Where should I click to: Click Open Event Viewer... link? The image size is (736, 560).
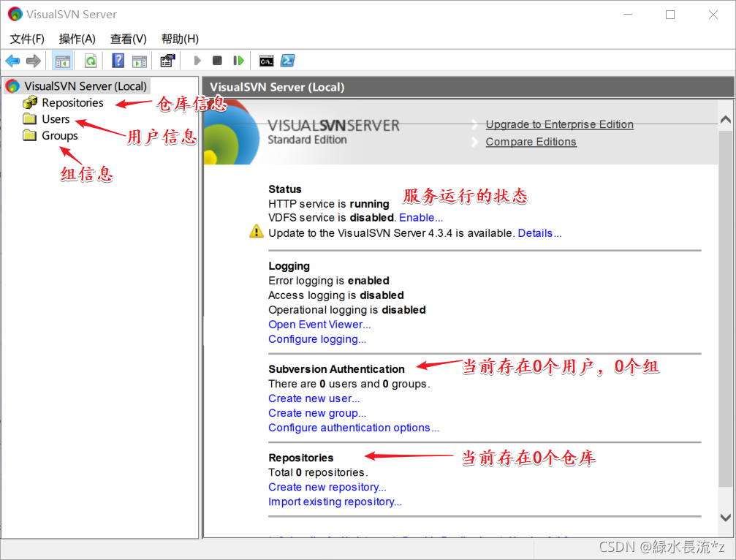pos(319,325)
